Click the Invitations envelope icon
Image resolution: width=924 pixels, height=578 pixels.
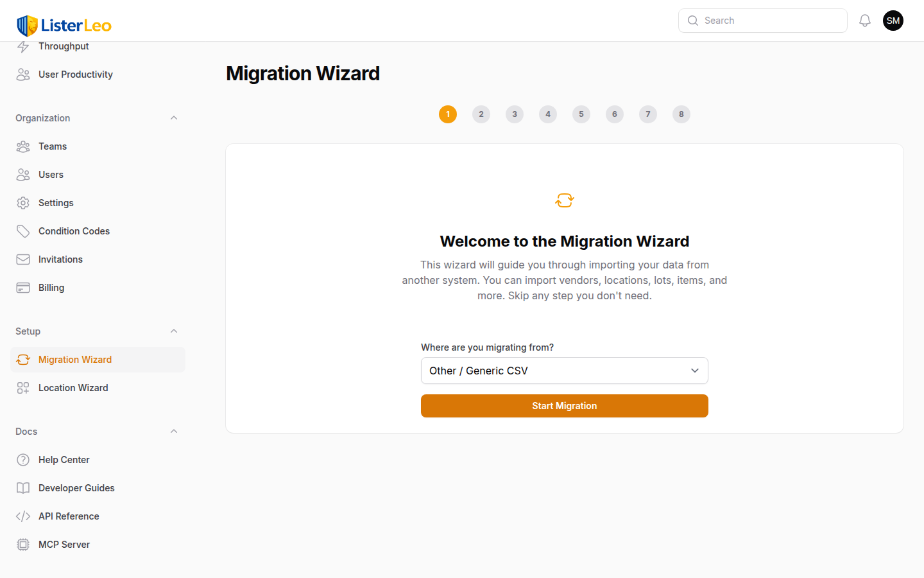click(23, 259)
